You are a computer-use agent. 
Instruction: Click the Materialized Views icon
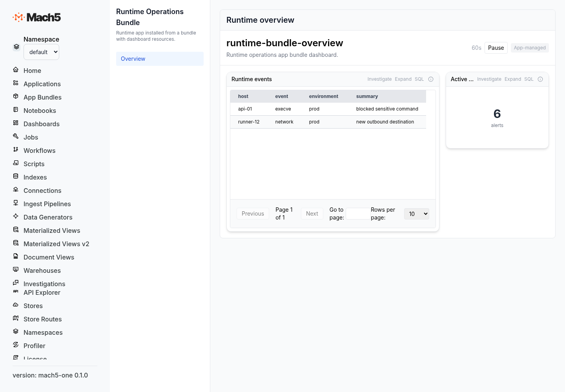[16, 230]
